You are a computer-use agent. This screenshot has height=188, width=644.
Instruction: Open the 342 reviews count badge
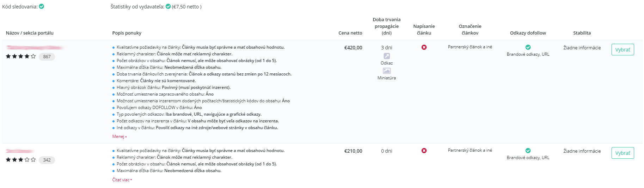click(47, 160)
